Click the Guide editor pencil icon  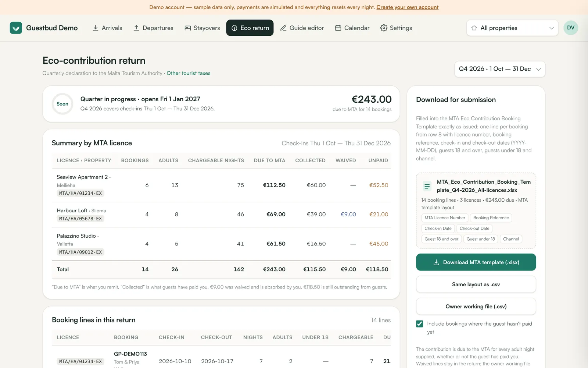pos(283,28)
